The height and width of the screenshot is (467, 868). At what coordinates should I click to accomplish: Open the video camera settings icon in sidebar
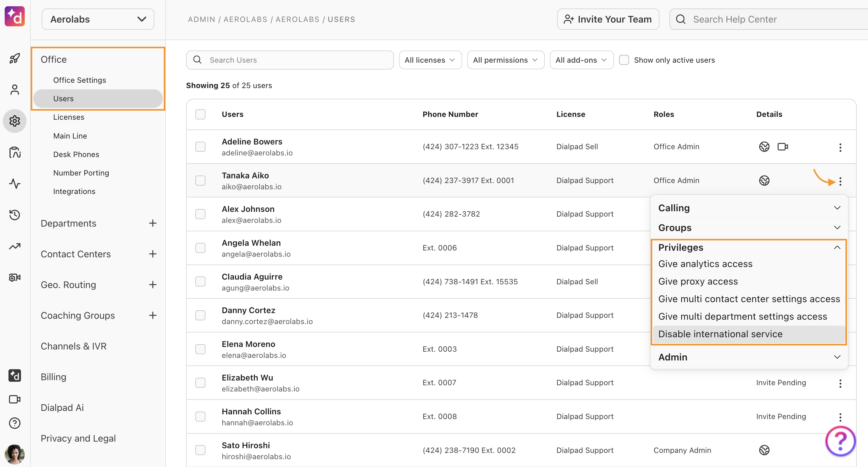[x=14, y=277]
